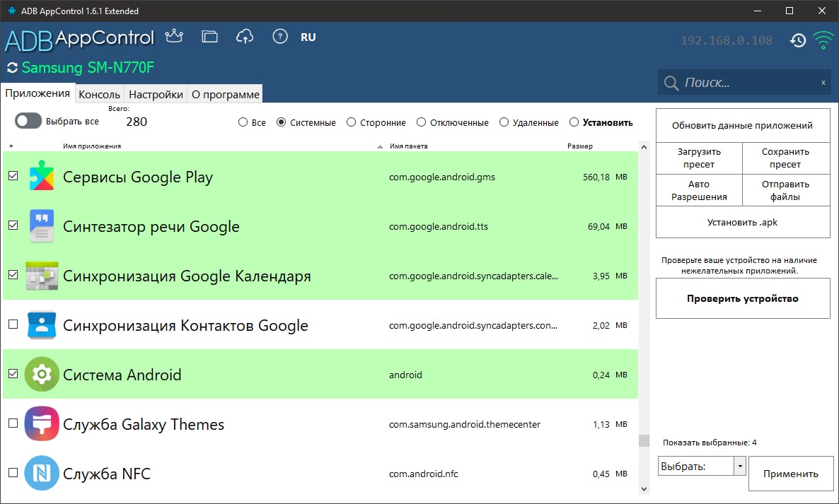Click the plus column header
The width and height of the screenshot is (839, 504).
(11, 146)
